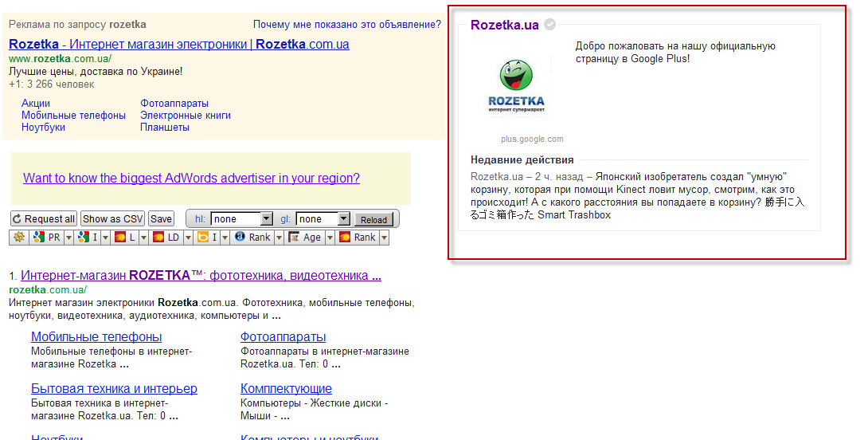Viewport: 868px width, 440px height.
Task: Request the Alexa Rank parameter
Action: coord(252,238)
